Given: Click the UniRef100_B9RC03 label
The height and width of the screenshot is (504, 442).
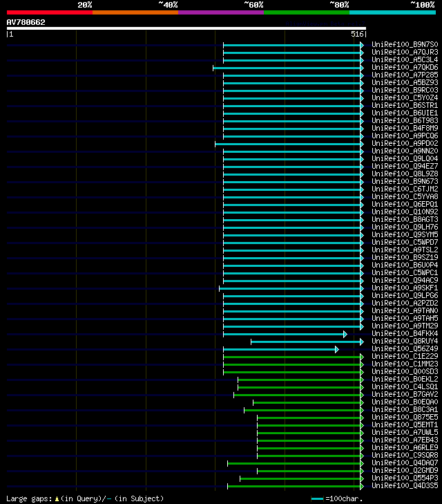Looking at the screenshot, I should point(405,90).
